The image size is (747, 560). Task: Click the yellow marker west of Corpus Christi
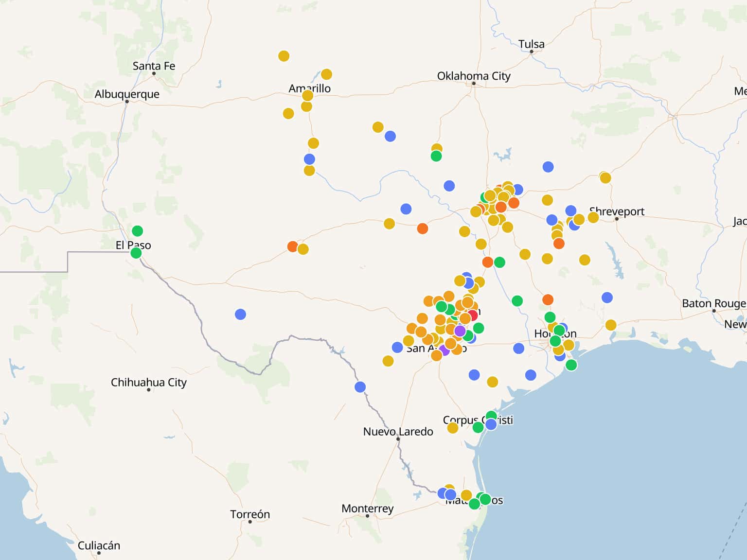453,428
